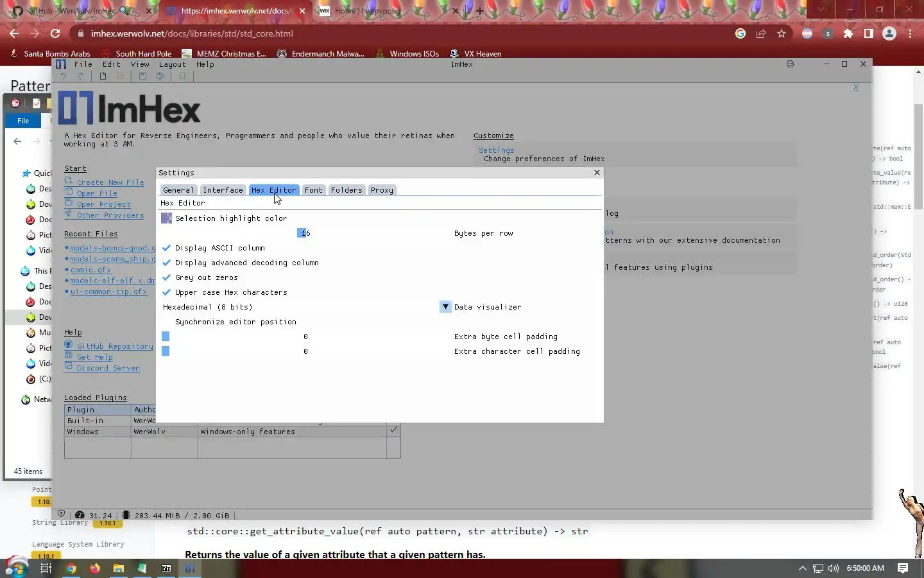Uncheck Grey out zeros
This screenshot has height=578, width=924.
coord(167,277)
